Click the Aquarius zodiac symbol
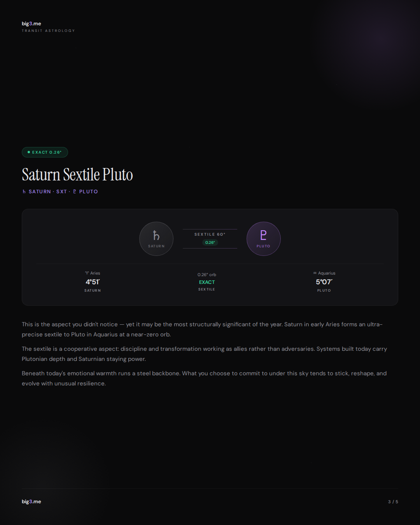The height and width of the screenshot is (525, 420). (x=315, y=273)
